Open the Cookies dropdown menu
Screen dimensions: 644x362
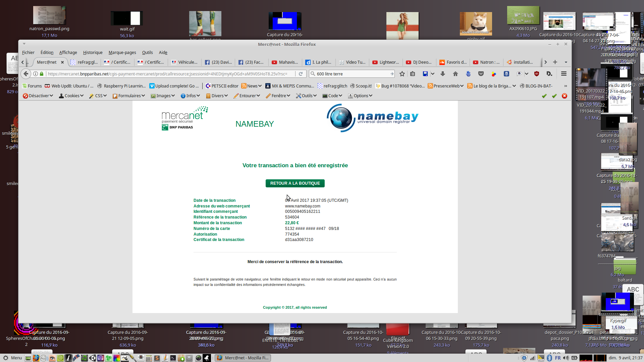(71, 96)
